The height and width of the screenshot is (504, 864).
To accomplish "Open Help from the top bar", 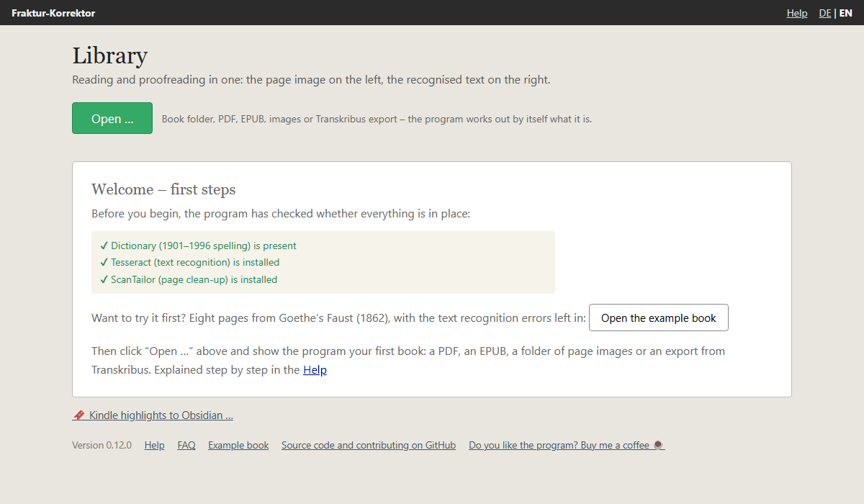I will 797,13.
